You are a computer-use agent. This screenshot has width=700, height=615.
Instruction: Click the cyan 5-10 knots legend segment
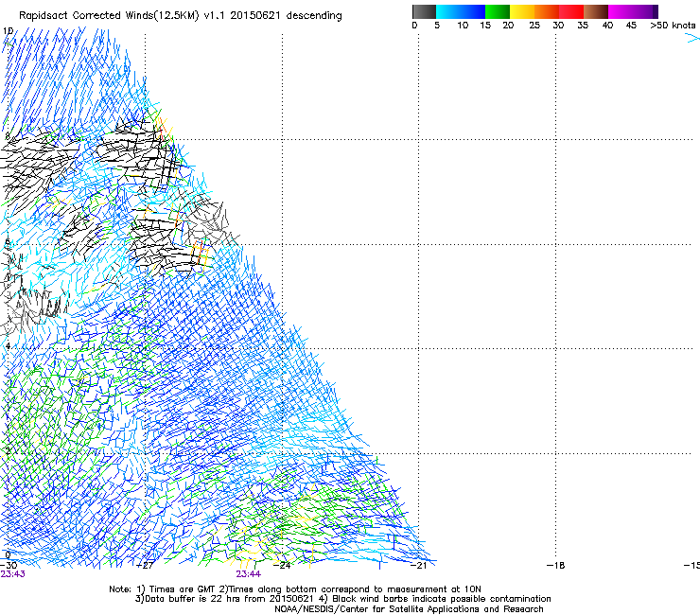tap(448, 11)
